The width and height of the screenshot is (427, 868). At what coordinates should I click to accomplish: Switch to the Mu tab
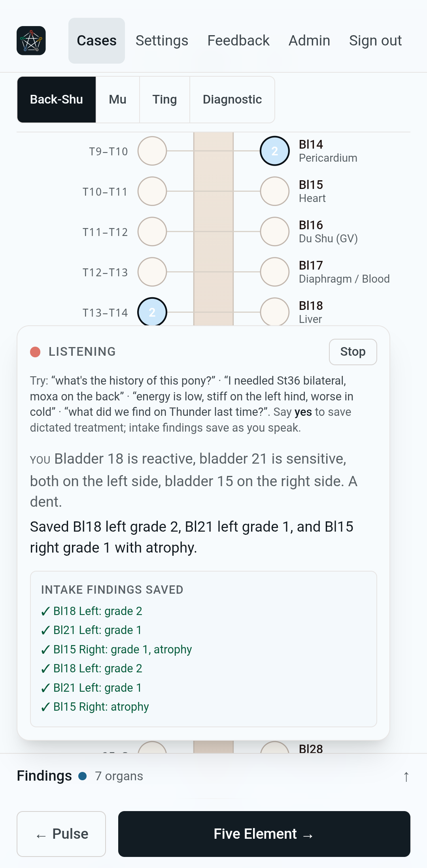(x=118, y=100)
